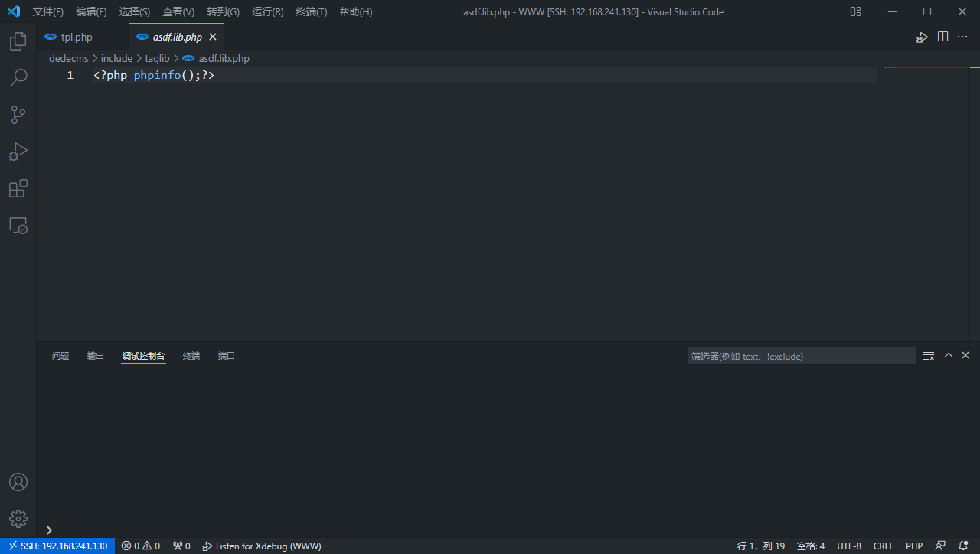Open the notifications bell in status bar
This screenshot has width=980, height=554.
(x=963, y=546)
